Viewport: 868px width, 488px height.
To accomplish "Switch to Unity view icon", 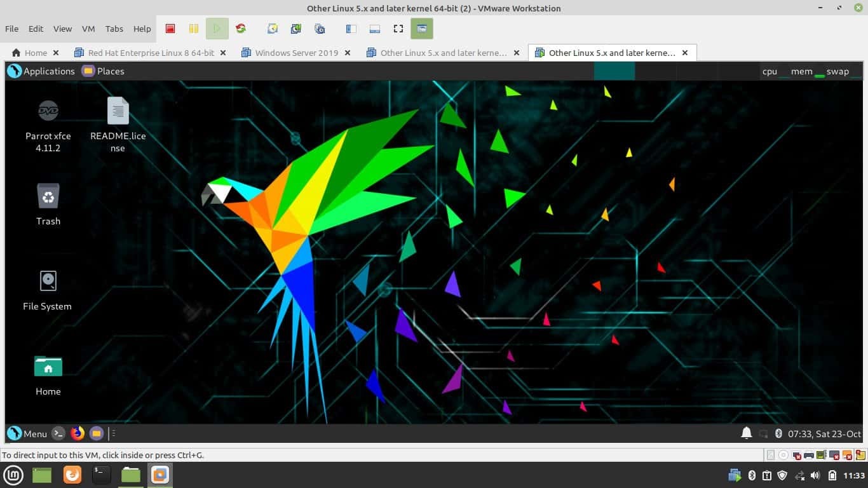I will (422, 29).
